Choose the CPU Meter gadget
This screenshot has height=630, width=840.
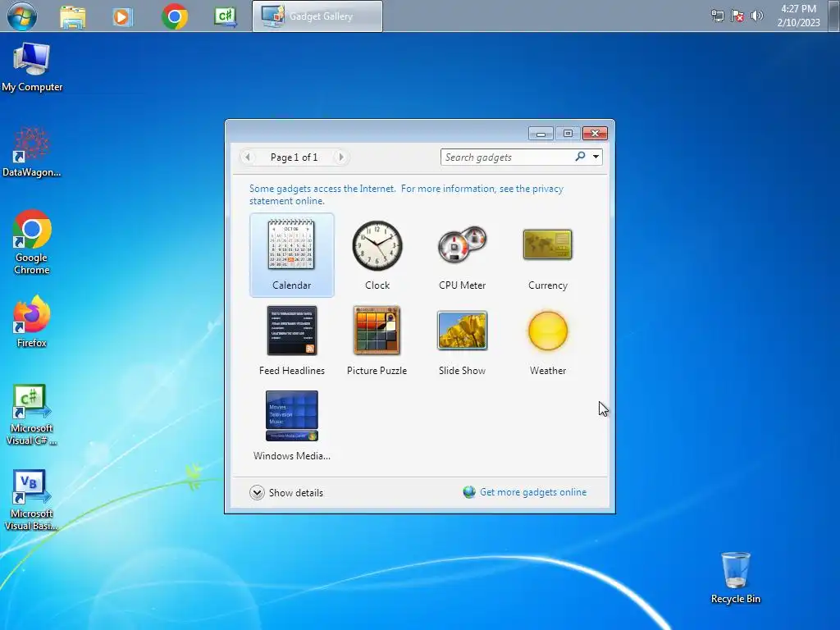463,254
